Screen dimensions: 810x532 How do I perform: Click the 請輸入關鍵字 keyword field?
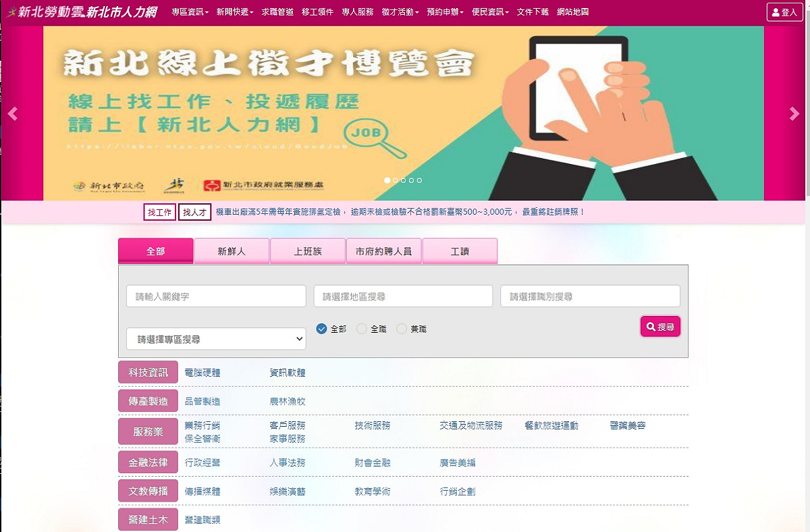(216, 296)
